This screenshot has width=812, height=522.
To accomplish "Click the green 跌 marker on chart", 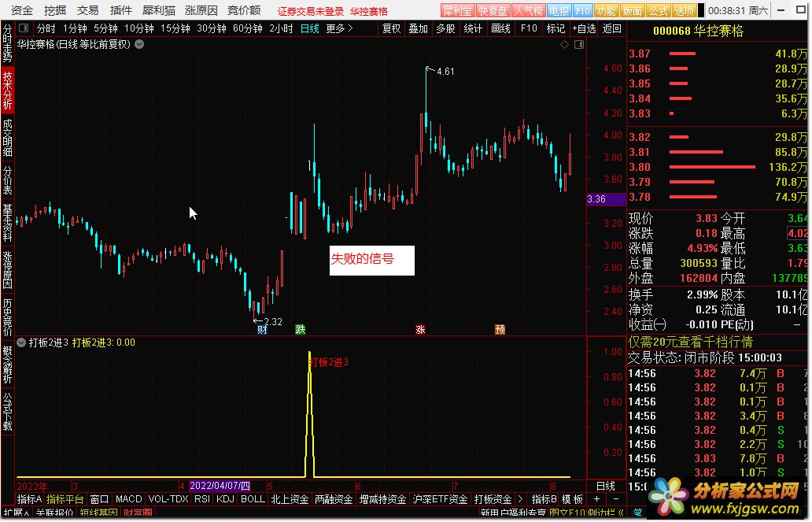I will coord(301,330).
